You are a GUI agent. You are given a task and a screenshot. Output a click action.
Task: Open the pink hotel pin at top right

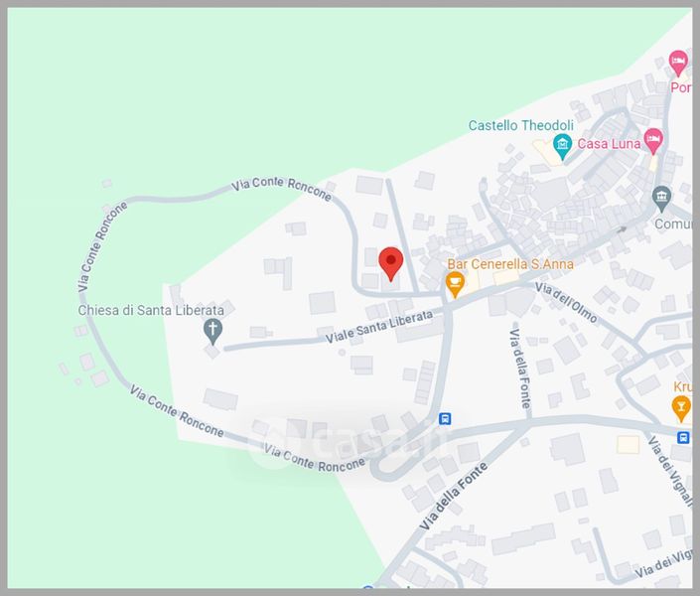[678, 63]
